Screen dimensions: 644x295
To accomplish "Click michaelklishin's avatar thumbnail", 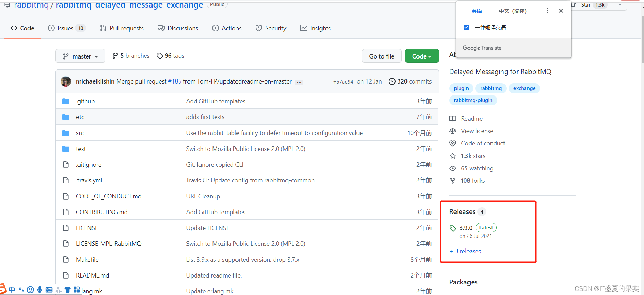I will point(66,81).
